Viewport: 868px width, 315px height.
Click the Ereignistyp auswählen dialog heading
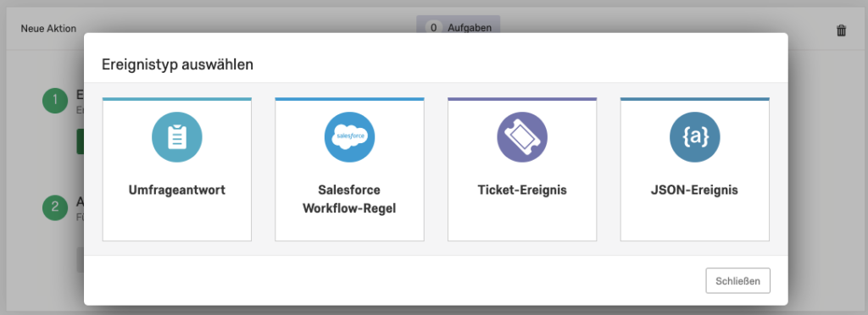pos(178,64)
